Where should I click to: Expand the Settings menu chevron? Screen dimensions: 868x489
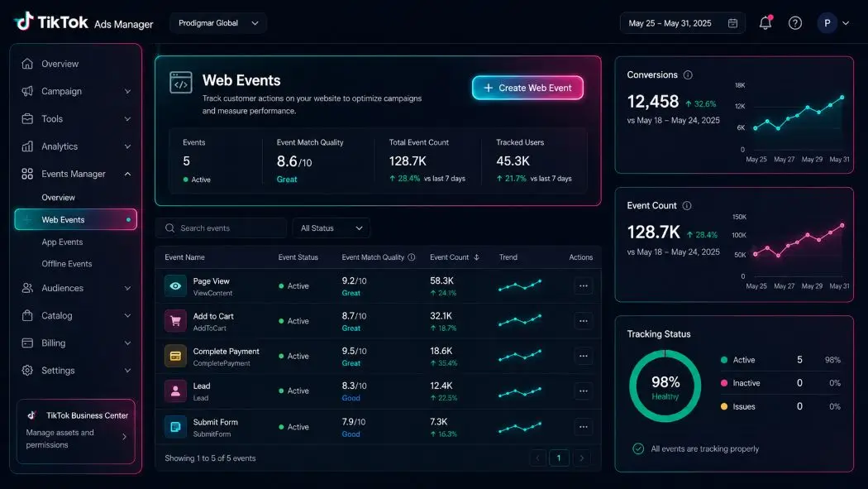(x=127, y=371)
